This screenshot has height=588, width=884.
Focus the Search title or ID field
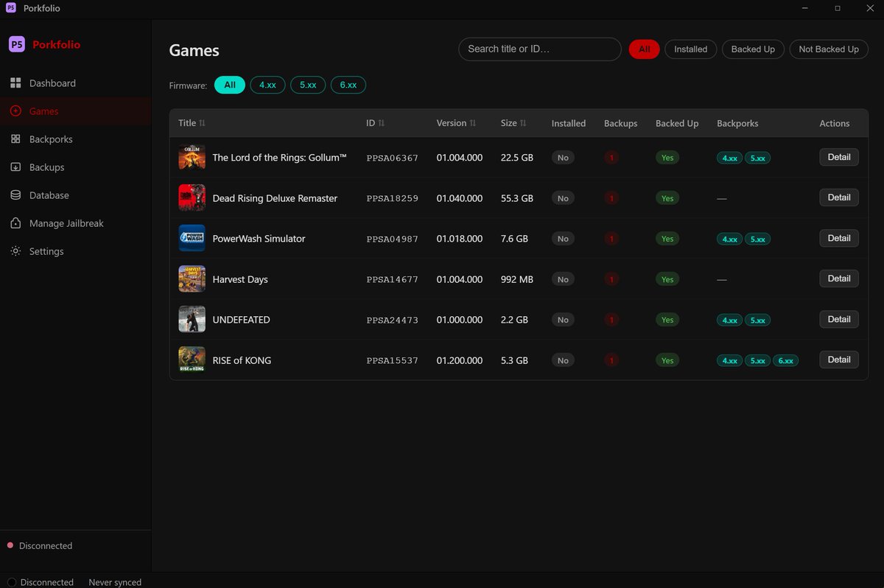coord(540,49)
